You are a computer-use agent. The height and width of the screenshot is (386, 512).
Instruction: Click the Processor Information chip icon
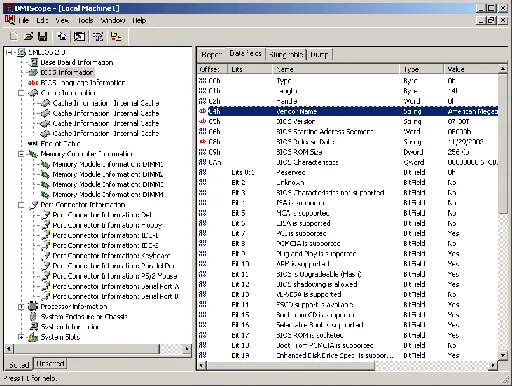click(33, 306)
